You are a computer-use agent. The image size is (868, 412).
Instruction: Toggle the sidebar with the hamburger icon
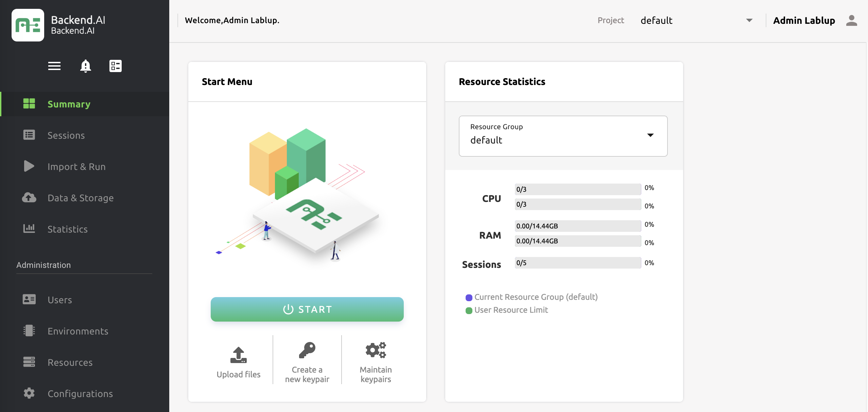pos(54,66)
